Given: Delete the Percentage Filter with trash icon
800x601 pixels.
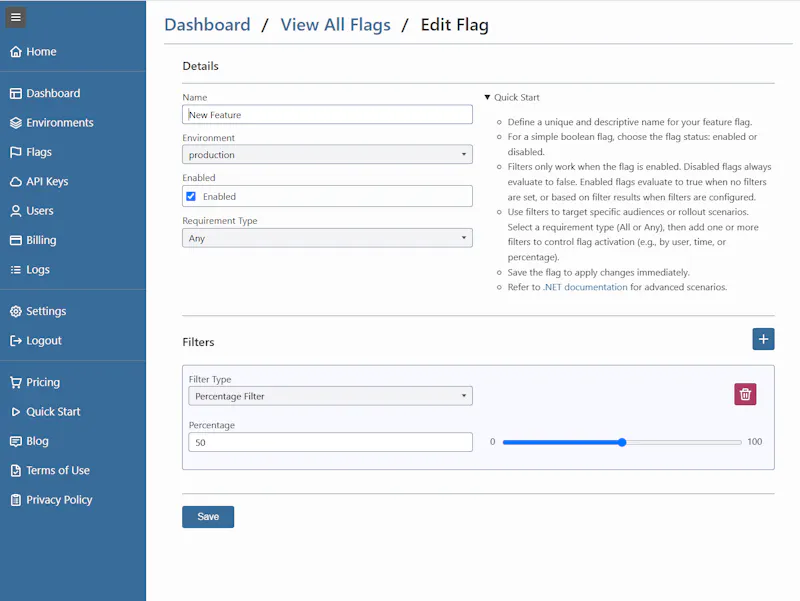Looking at the screenshot, I should click(x=745, y=394).
